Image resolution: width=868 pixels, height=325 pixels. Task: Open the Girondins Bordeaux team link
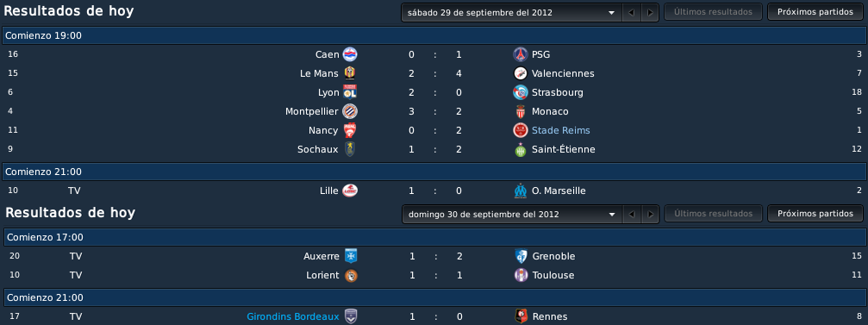pyautogui.click(x=293, y=316)
